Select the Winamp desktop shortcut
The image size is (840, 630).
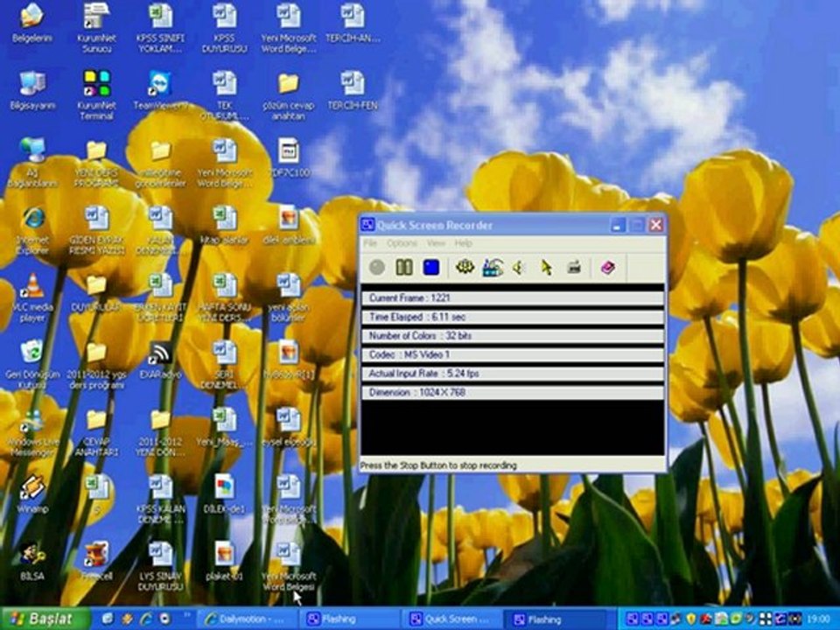(x=32, y=495)
